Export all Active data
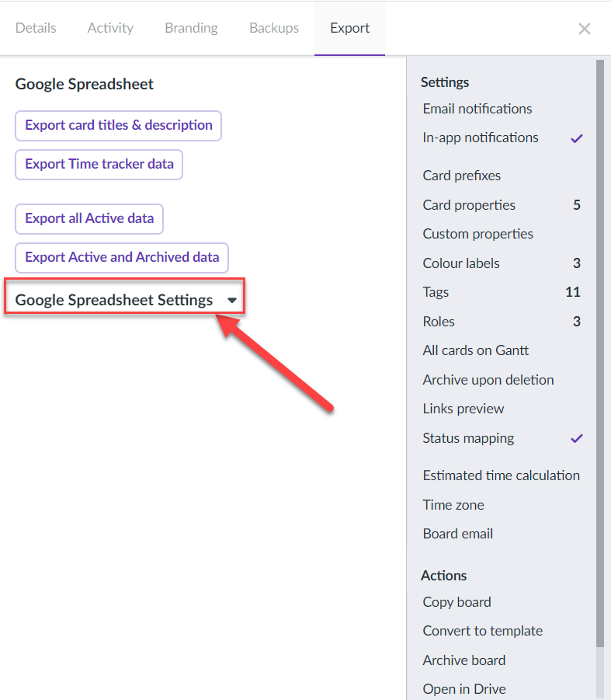This screenshot has width=611, height=700. 89,219
